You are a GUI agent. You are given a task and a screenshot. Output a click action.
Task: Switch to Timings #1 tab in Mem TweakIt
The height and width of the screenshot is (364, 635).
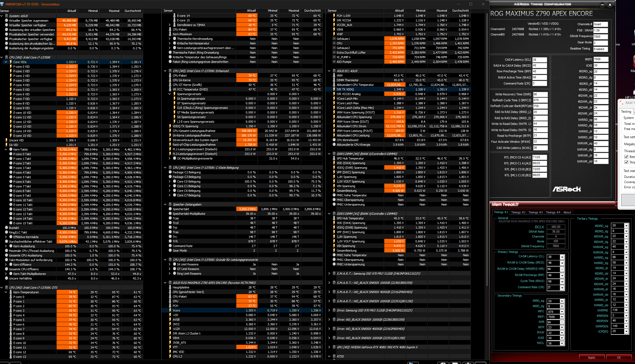[501, 212]
